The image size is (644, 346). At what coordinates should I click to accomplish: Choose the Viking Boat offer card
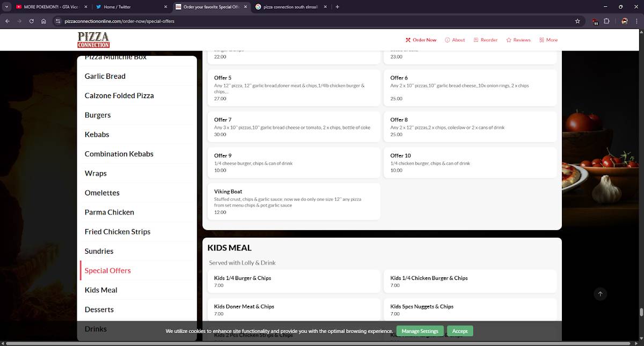point(294,202)
